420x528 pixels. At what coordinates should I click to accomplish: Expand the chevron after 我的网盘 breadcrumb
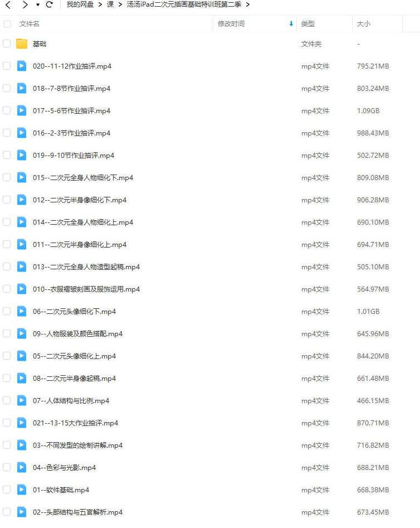click(100, 4)
